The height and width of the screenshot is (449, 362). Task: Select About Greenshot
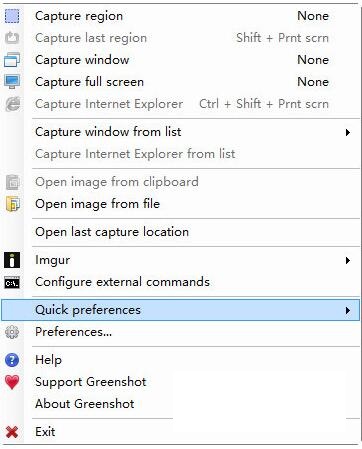point(85,404)
